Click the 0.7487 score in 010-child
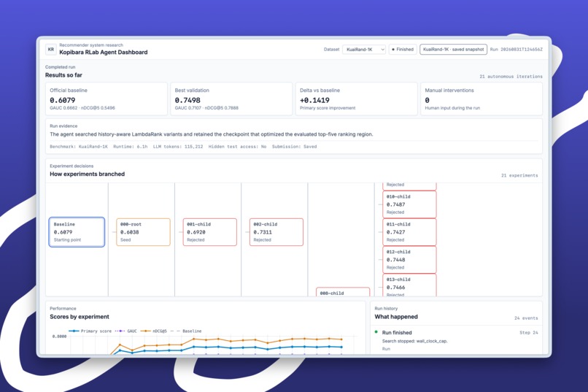The width and height of the screenshot is (588, 392). pyautogui.click(x=395, y=204)
